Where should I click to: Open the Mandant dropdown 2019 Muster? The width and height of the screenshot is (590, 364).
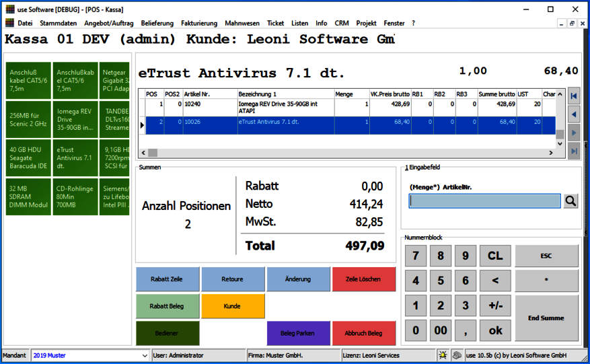tap(145, 355)
